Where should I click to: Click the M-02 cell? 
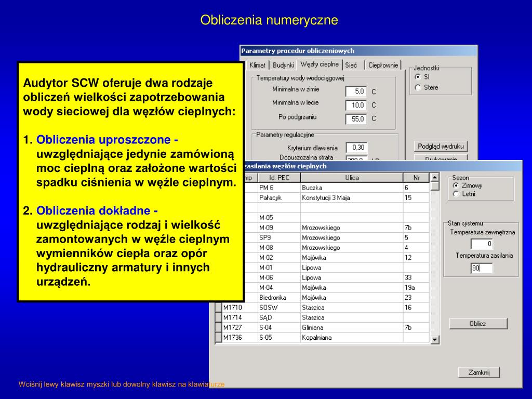click(x=279, y=258)
